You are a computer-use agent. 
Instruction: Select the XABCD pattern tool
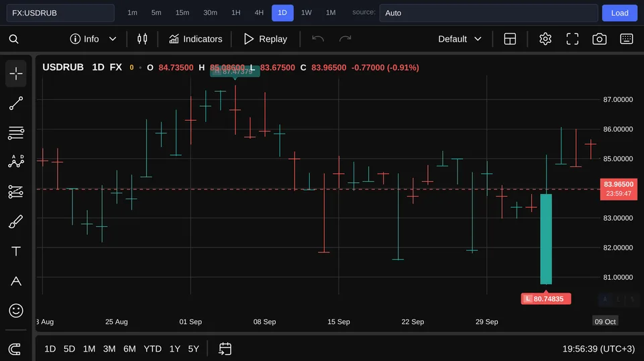pyautogui.click(x=16, y=162)
